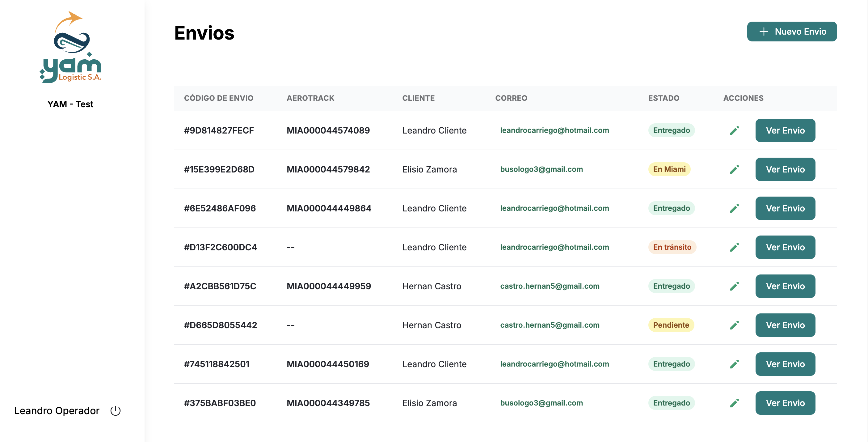The height and width of the screenshot is (442, 868).
Task: Click castro.hernan5@gmail.com for shipment #A2CBB561D75C
Action: 550,286
